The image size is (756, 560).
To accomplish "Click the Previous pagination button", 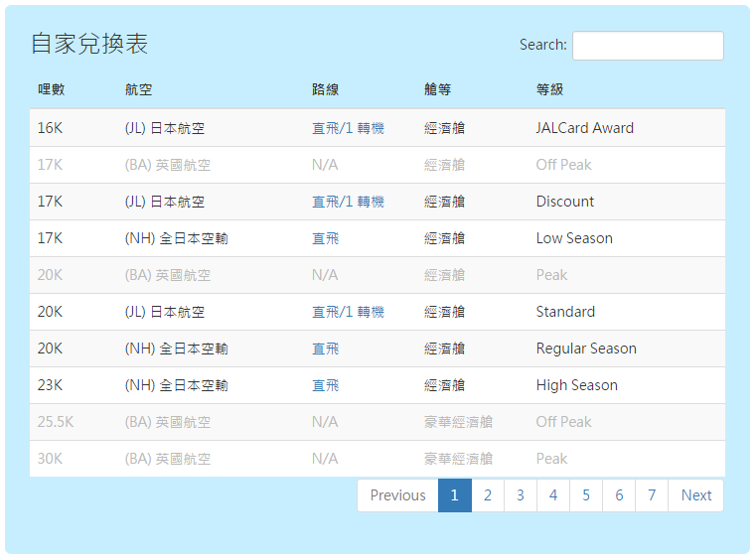I will click(397, 495).
